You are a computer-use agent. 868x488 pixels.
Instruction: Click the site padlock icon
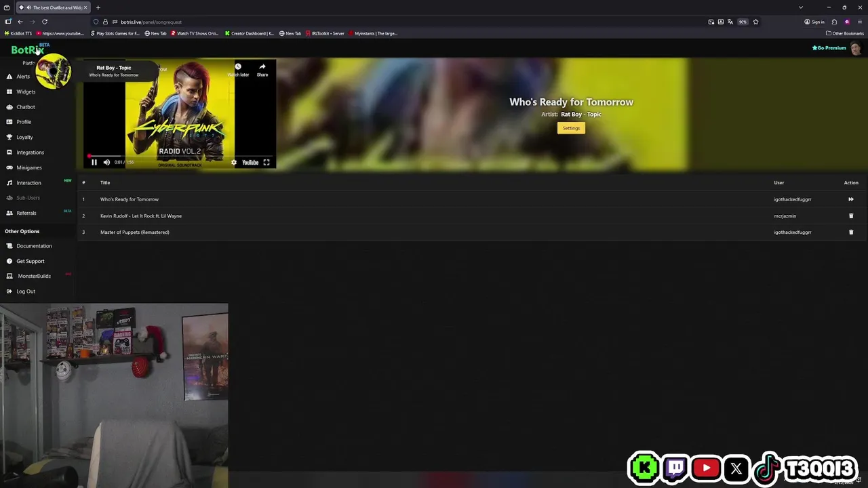point(105,22)
